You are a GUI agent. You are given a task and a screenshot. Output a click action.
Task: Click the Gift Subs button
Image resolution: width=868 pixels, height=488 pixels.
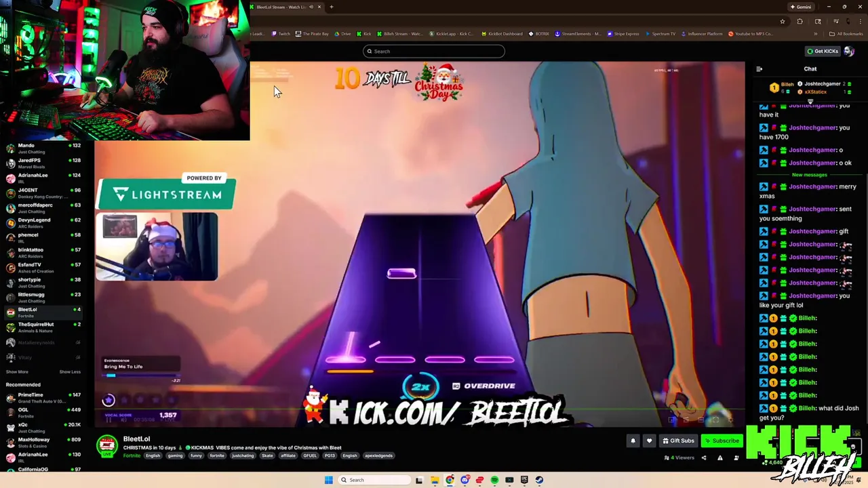[678, 441]
